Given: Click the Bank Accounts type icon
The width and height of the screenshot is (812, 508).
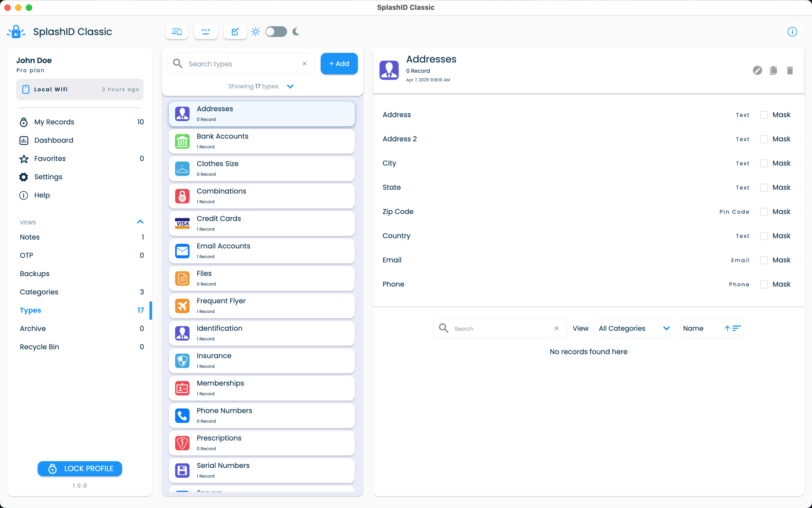Looking at the screenshot, I should [x=182, y=141].
